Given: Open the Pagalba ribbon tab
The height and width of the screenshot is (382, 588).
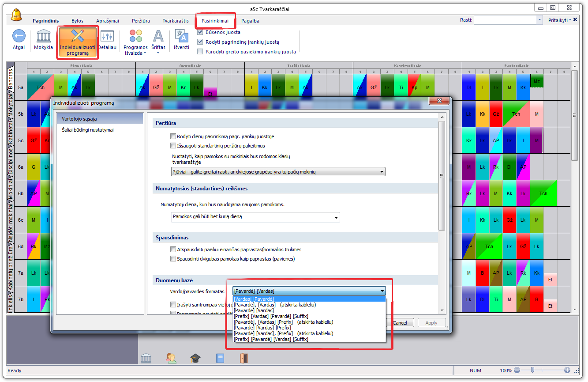Looking at the screenshot, I should click(250, 21).
